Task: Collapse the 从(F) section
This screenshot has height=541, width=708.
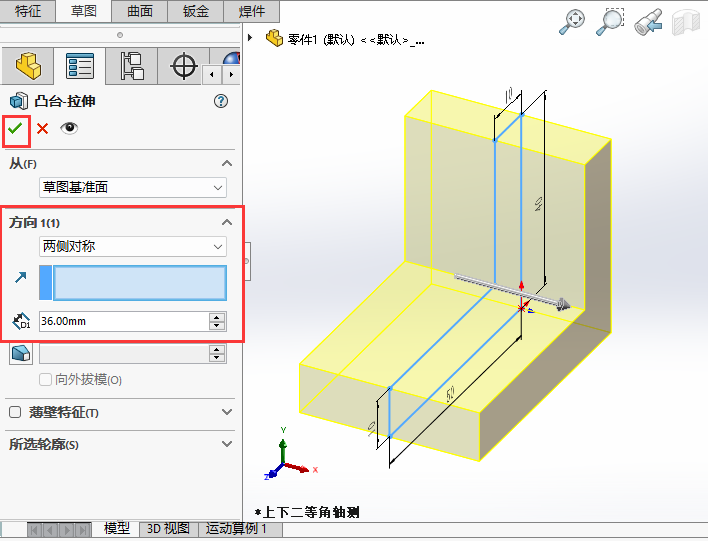Action: click(227, 163)
